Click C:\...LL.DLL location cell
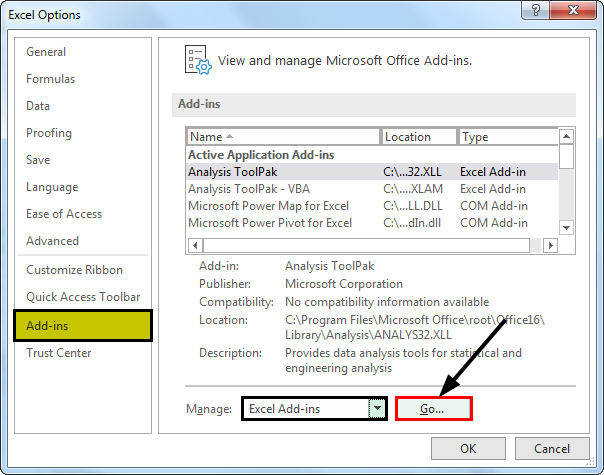The height and width of the screenshot is (475, 604). click(413, 206)
